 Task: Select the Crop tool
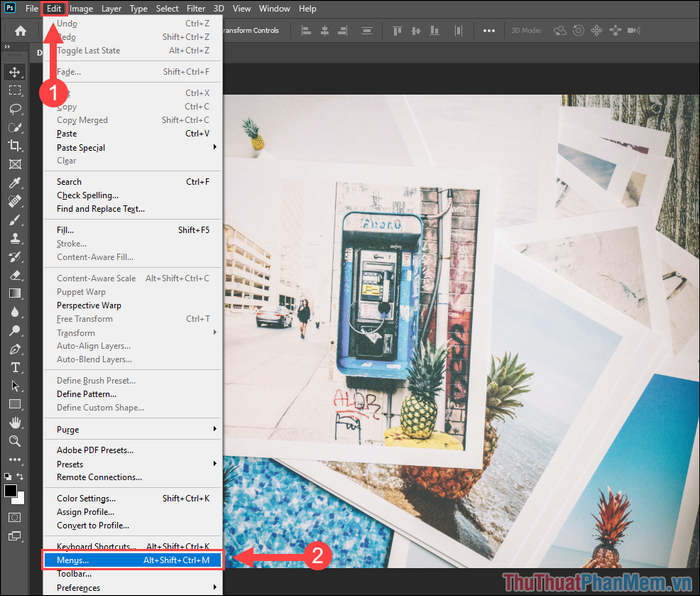pyautogui.click(x=15, y=145)
